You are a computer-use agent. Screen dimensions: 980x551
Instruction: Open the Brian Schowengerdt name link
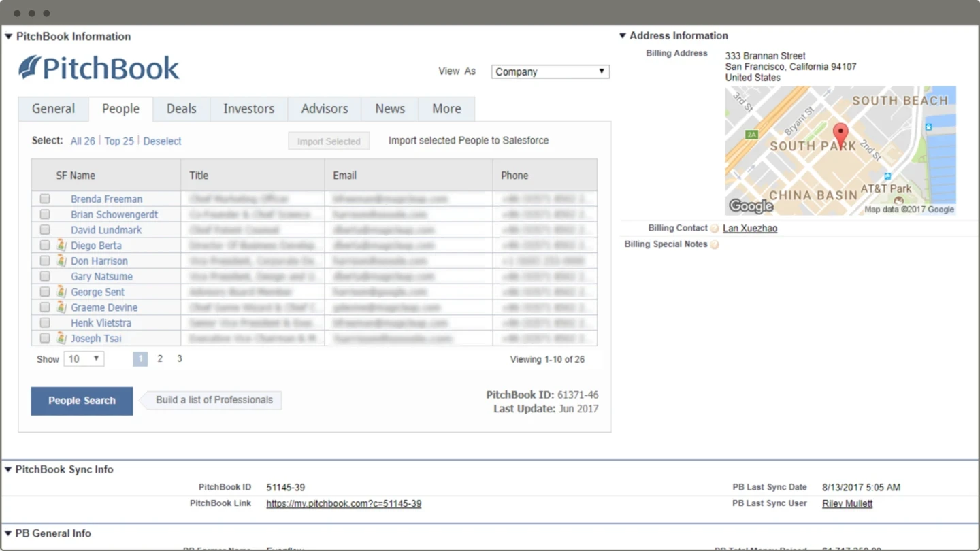(x=114, y=214)
